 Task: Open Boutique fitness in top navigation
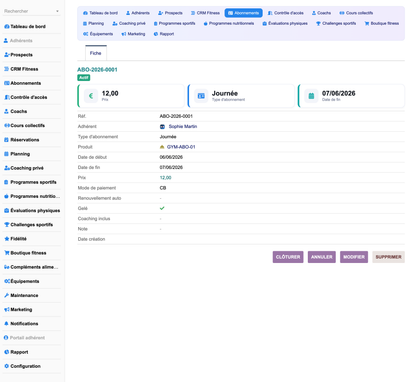pyautogui.click(x=382, y=23)
